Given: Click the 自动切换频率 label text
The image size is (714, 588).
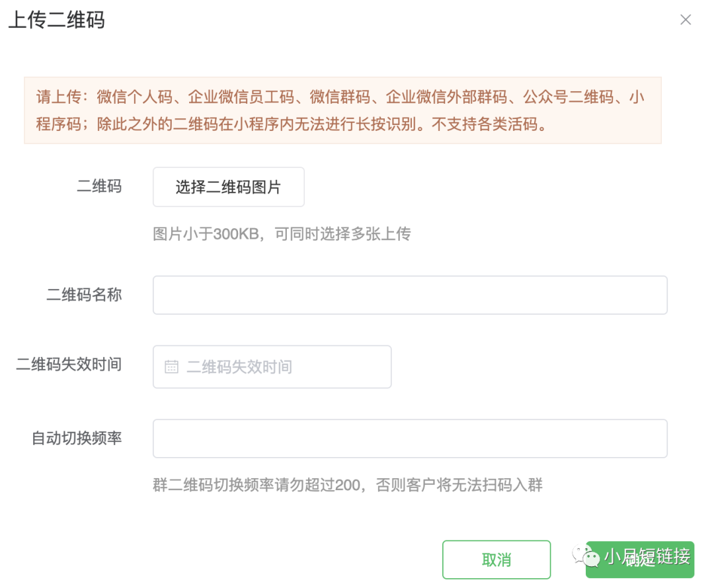Looking at the screenshot, I should coord(77,438).
